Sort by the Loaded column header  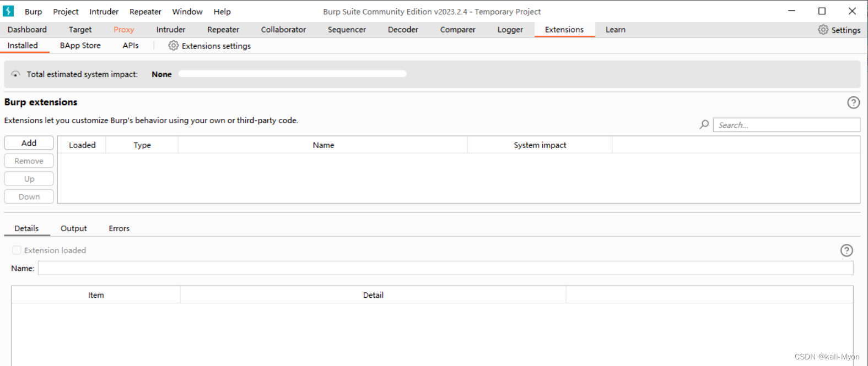[x=82, y=145]
